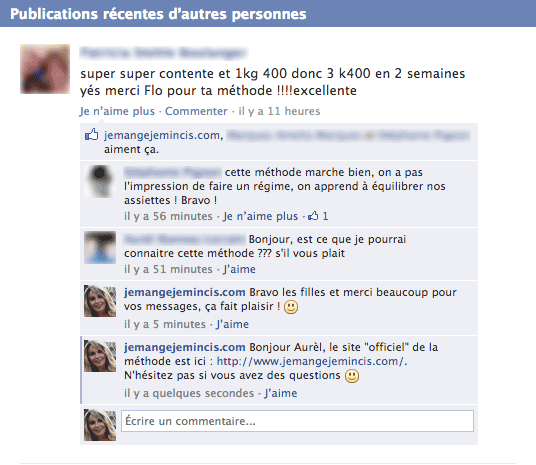
Task: Click avatar of first commenter about régime
Action: pyautogui.click(x=100, y=181)
